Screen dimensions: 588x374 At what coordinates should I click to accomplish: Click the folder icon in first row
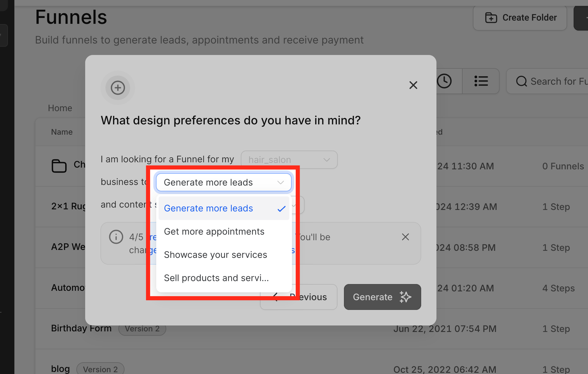point(59,166)
